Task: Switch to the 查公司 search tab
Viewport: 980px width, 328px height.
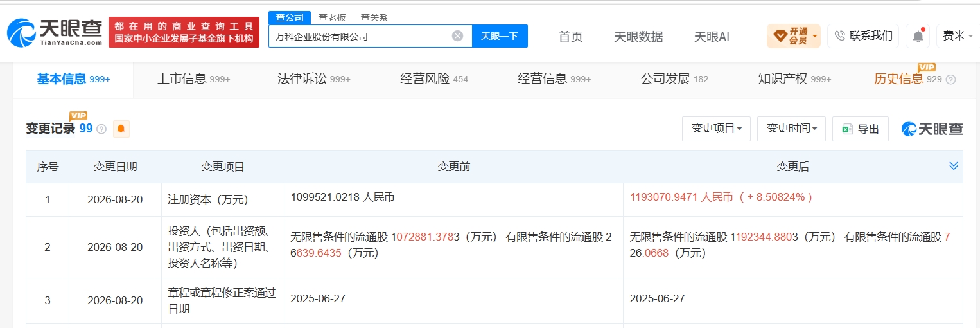Action: pyautogui.click(x=290, y=17)
